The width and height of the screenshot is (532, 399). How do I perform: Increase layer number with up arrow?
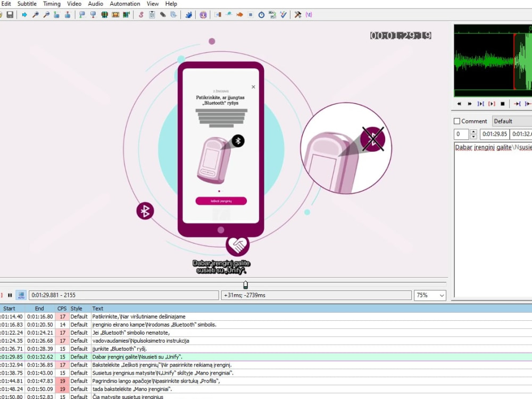tap(473, 131)
